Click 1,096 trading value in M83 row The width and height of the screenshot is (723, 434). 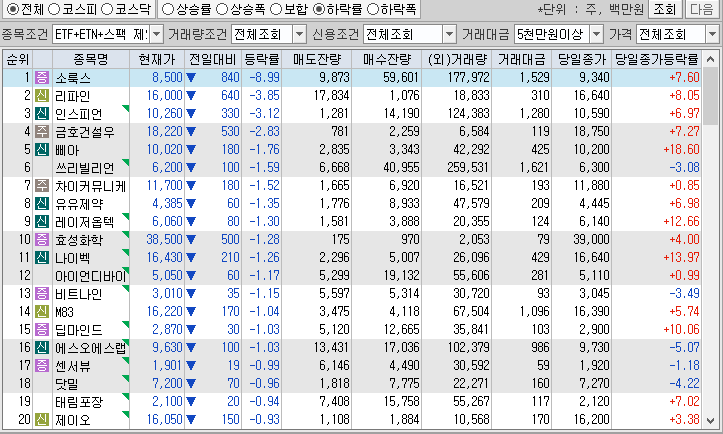pos(535,311)
